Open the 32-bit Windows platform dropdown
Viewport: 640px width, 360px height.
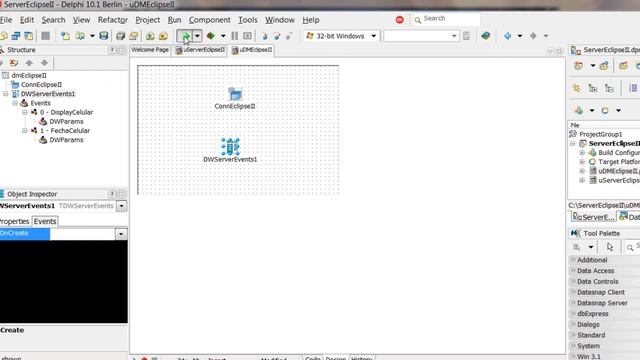373,36
